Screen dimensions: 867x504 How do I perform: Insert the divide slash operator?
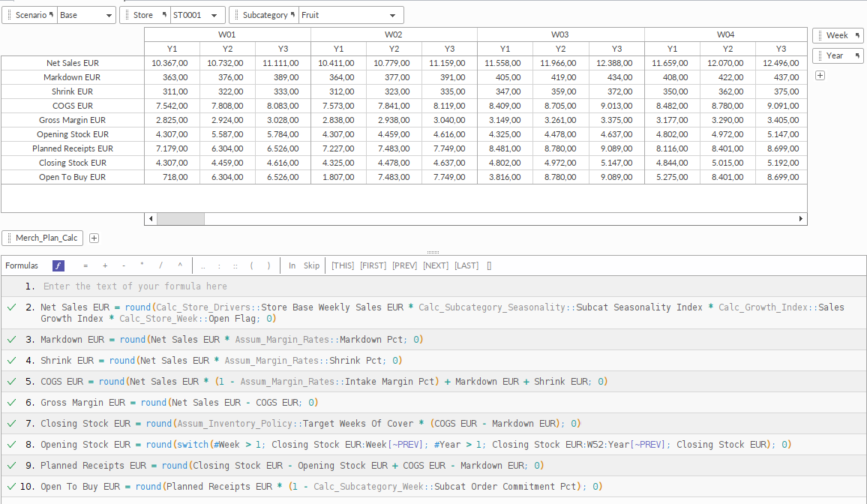point(161,265)
